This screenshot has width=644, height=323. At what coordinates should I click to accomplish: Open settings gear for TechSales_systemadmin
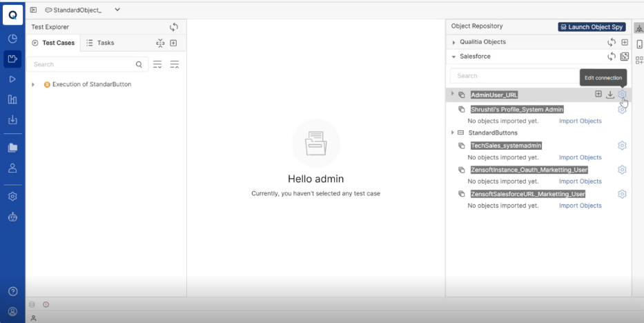click(622, 146)
